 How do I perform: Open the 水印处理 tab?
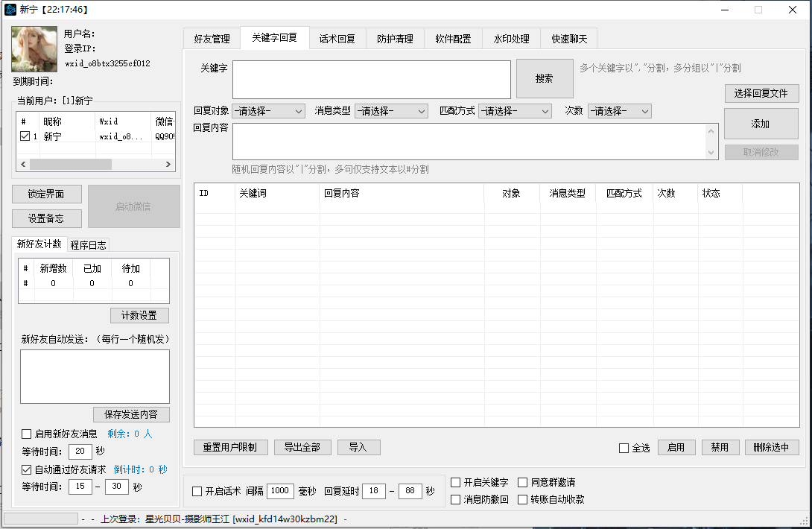tap(511, 39)
